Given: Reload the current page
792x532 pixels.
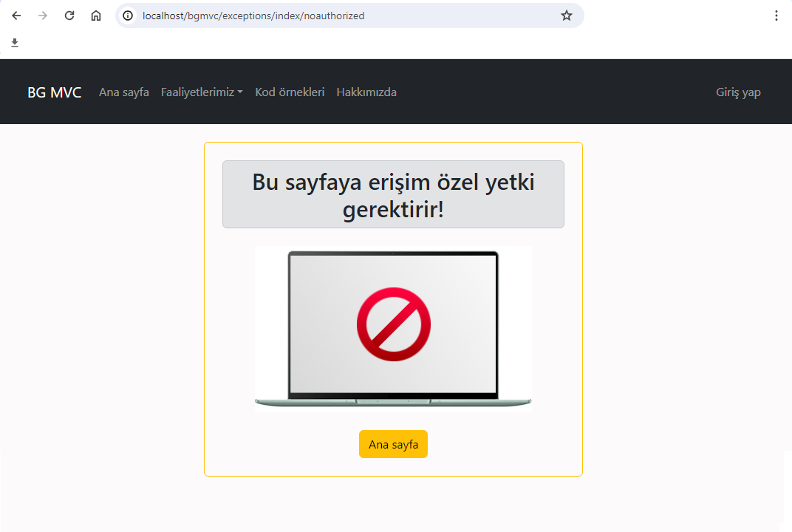Looking at the screenshot, I should (69, 16).
